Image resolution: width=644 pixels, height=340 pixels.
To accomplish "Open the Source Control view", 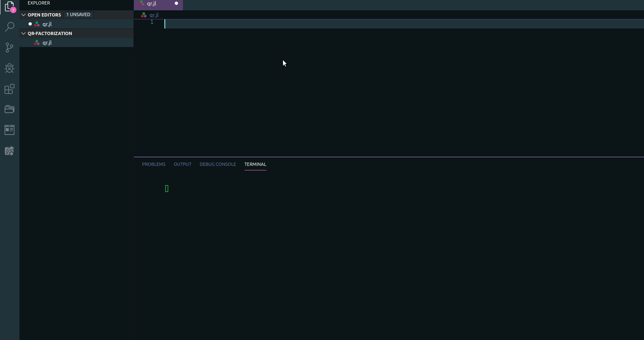I will [9, 47].
